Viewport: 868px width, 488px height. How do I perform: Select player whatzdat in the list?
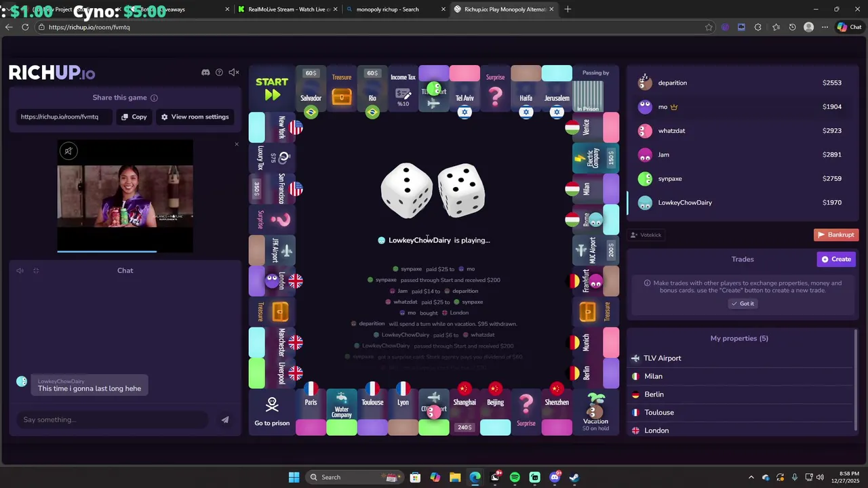pyautogui.click(x=742, y=131)
